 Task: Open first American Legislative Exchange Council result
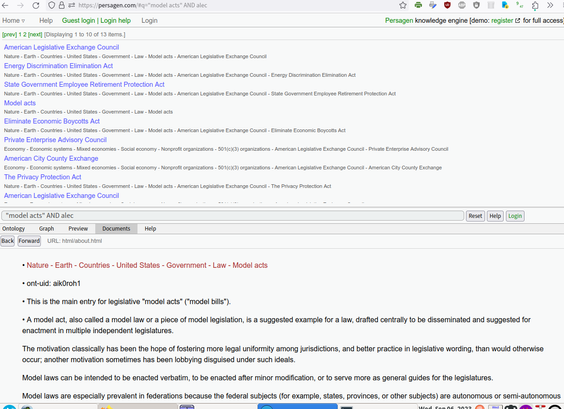click(62, 47)
